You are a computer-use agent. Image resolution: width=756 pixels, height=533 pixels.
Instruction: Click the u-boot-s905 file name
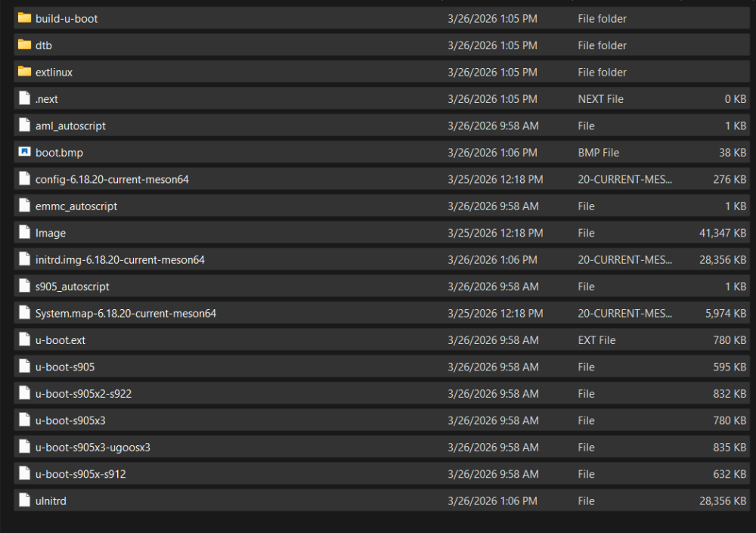tap(65, 367)
